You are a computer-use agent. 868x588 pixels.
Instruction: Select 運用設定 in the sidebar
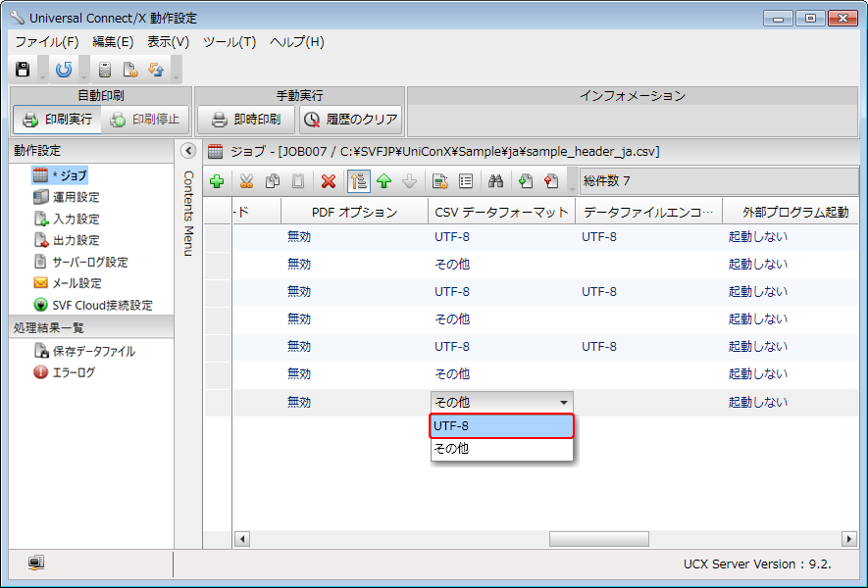tap(67, 197)
